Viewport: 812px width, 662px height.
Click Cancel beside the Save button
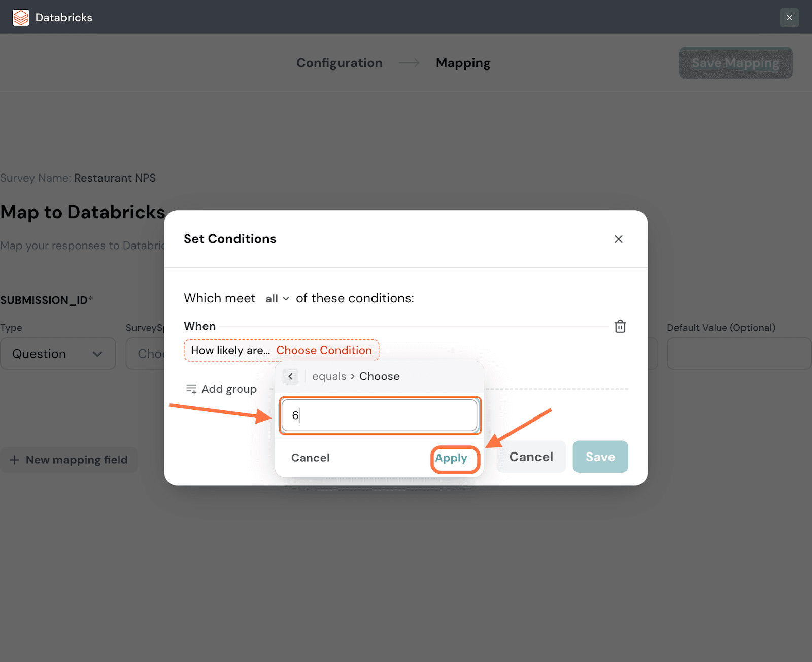(531, 457)
